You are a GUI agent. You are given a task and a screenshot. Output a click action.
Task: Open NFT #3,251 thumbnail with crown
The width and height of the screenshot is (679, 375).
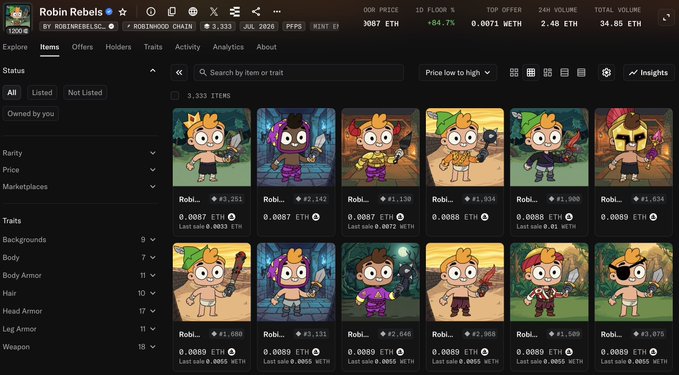(x=212, y=147)
